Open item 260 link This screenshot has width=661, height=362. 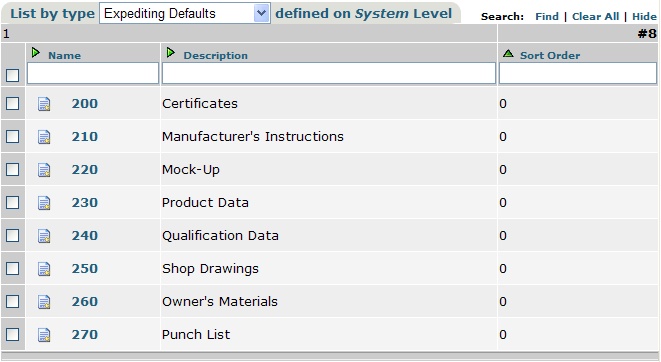[x=85, y=302]
